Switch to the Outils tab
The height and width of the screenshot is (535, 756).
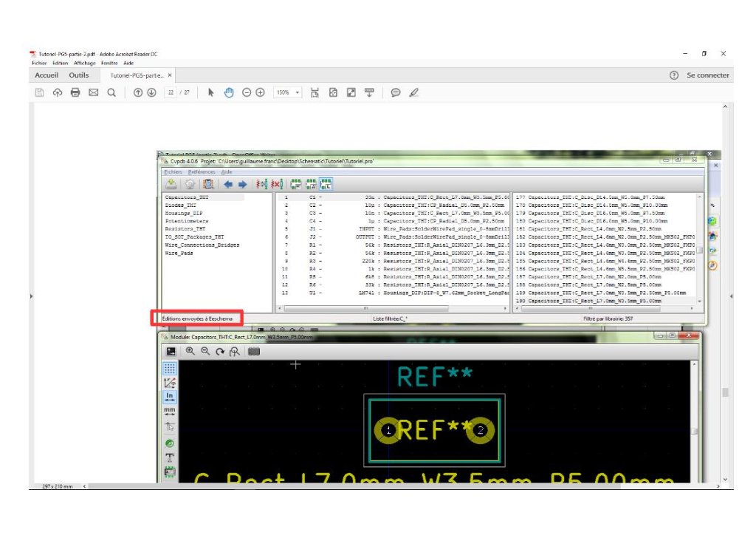pos(79,75)
